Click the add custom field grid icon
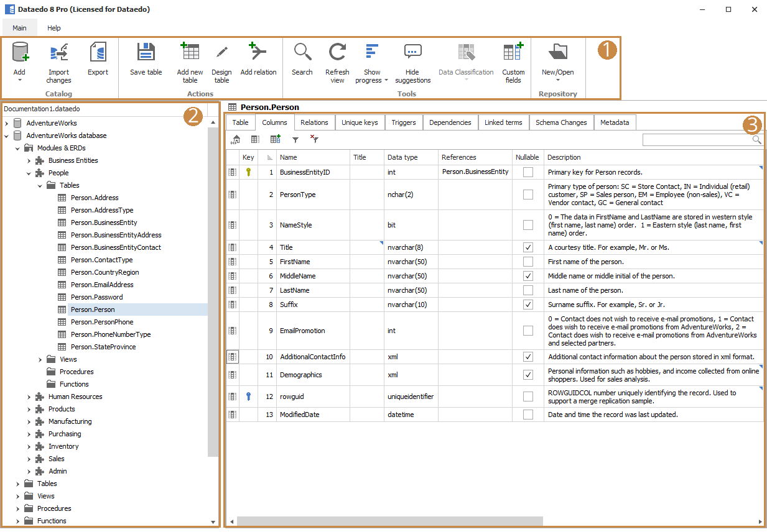Viewport: 767px width, 532px height. 275,140
